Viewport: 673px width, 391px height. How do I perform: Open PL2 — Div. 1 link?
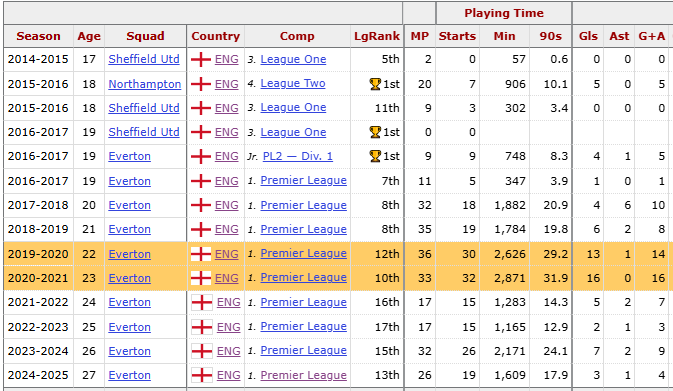[x=298, y=156]
